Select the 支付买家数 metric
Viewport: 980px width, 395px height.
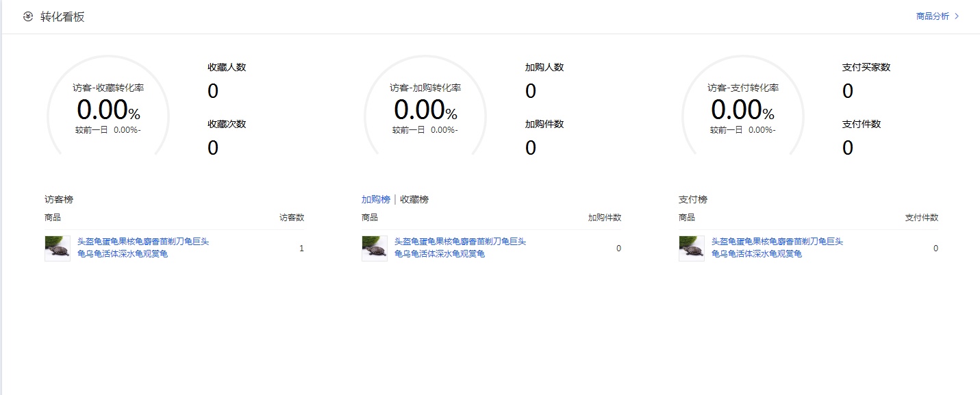pyautogui.click(x=866, y=67)
